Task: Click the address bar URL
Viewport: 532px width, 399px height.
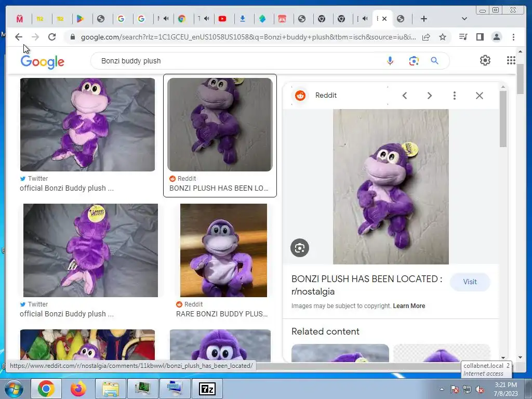Action: click(x=248, y=37)
